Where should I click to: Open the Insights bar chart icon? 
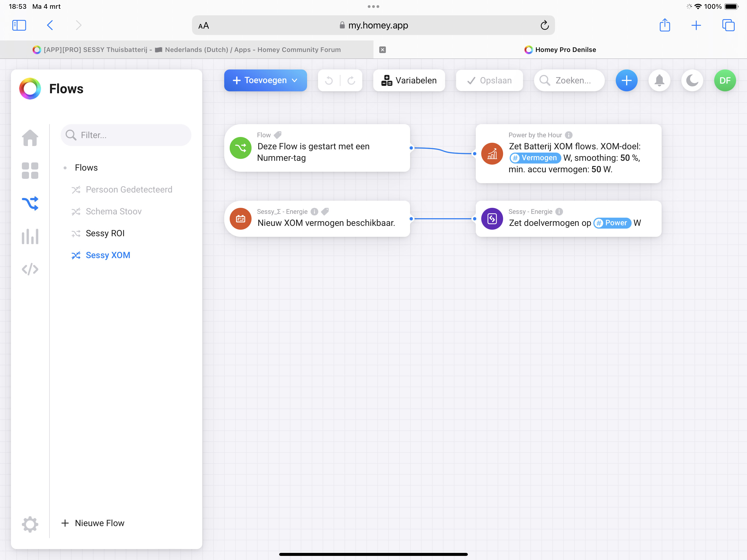click(30, 237)
